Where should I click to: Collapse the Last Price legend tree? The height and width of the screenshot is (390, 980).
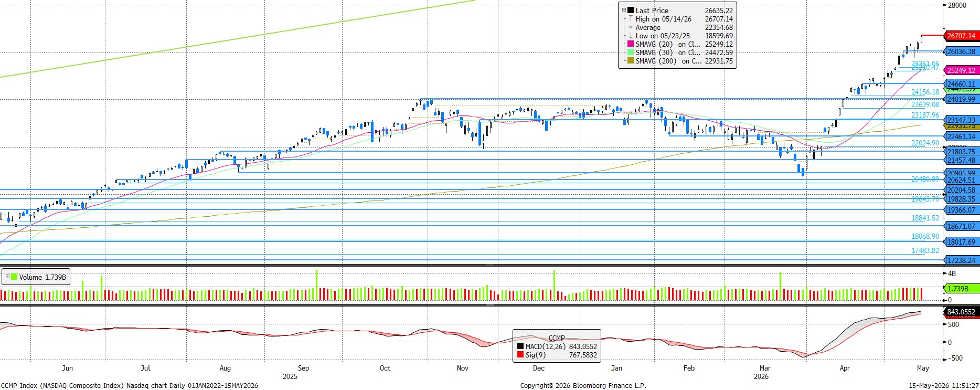(624, 10)
